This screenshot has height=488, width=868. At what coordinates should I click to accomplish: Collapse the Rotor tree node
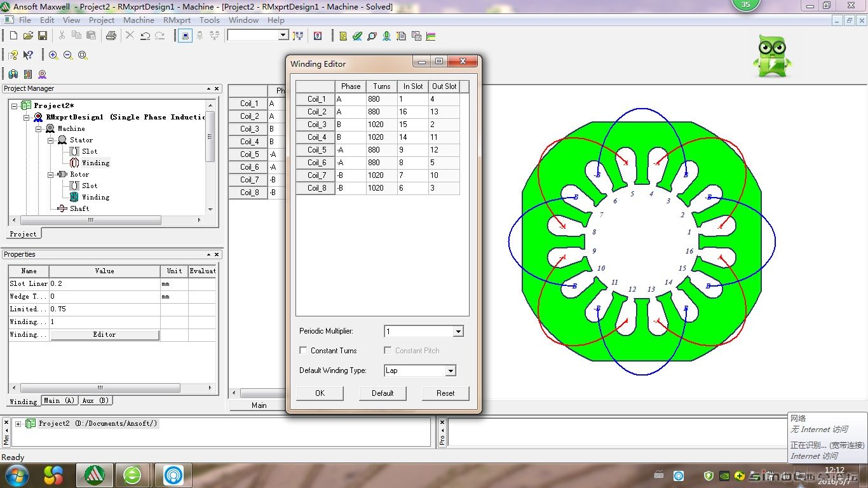click(x=50, y=174)
